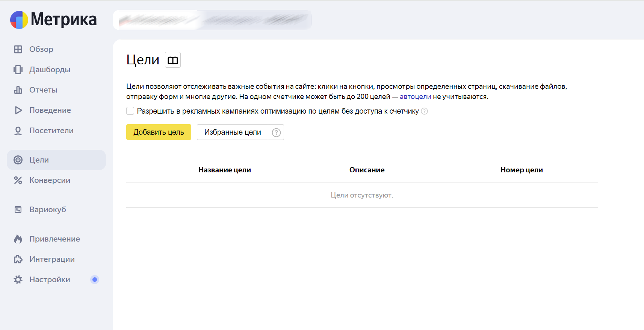The height and width of the screenshot is (330, 644).
Task: Click the Overview (Обзор) grid icon
Action: click(18, 49)
